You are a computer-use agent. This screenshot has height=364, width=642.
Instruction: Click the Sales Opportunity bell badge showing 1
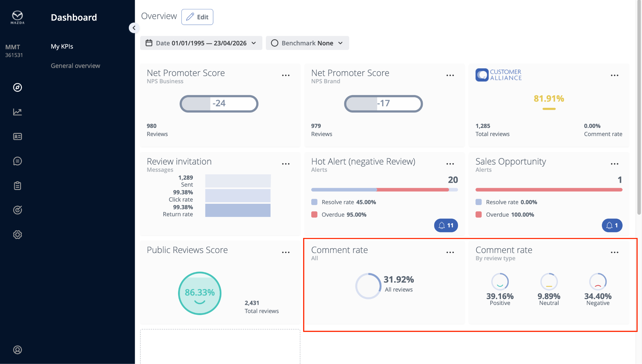612,225
